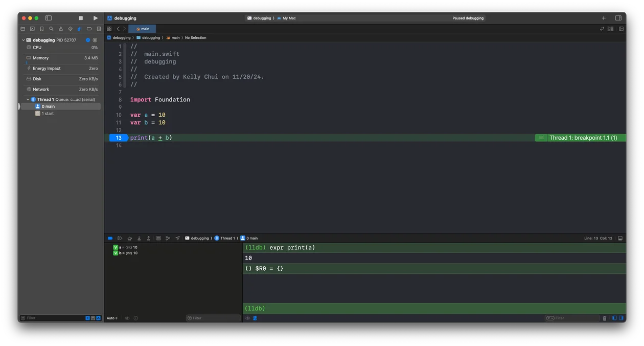The width and height of the screenshot is (644, 346).
Task: Click the 'Paused debugging' activity status
Action: (468, 18)
